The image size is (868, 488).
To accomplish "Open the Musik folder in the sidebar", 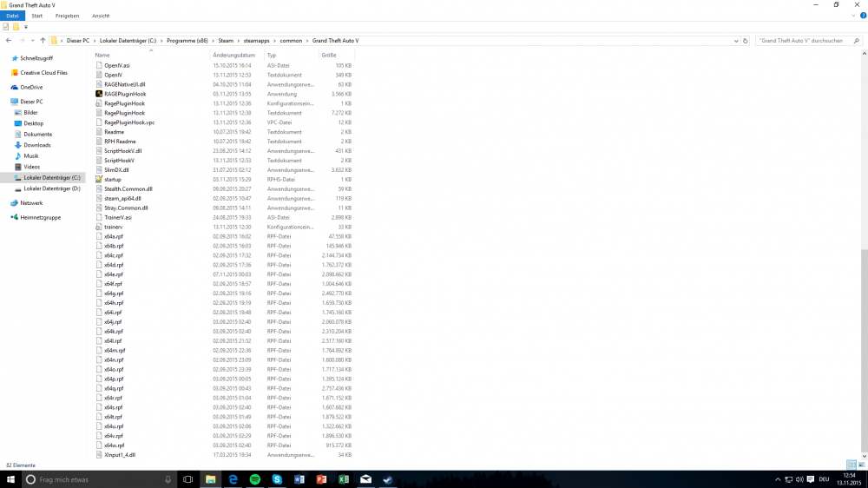I will coord(31,155).
